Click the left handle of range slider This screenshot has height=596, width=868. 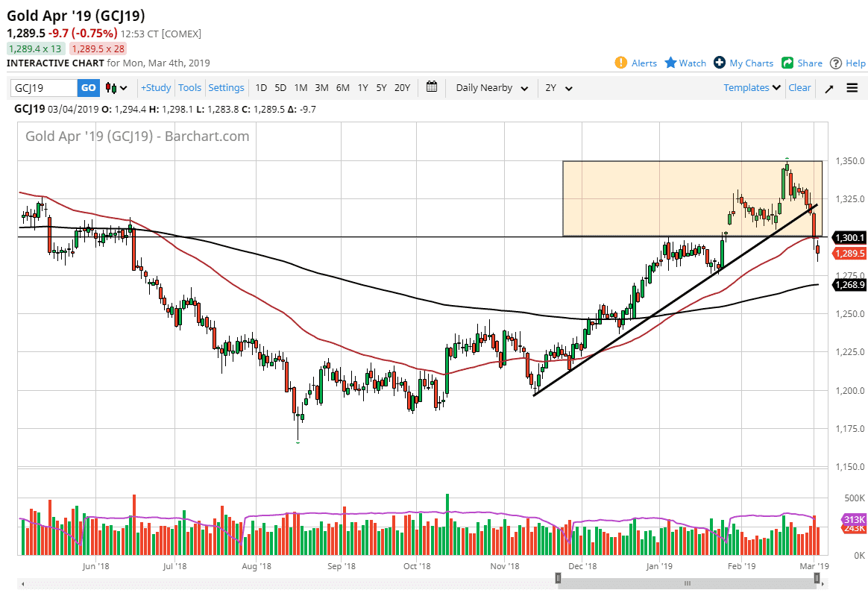pos(558,579)
